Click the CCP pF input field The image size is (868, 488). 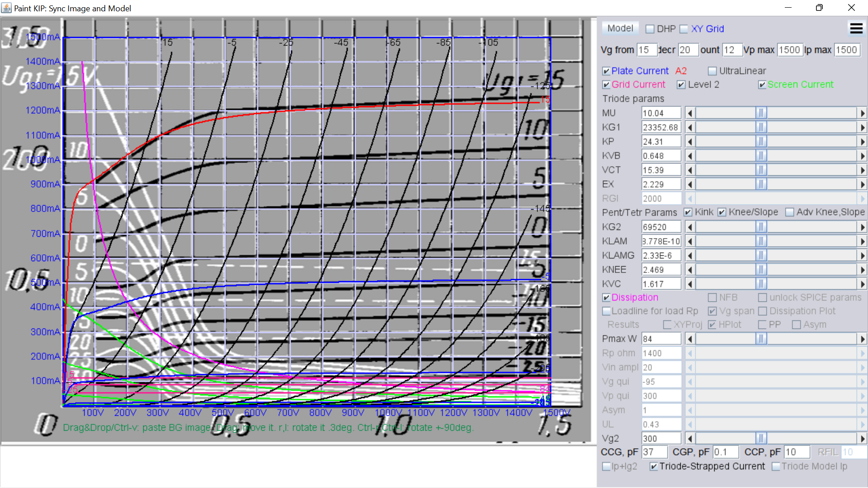[x=797, y=452]
